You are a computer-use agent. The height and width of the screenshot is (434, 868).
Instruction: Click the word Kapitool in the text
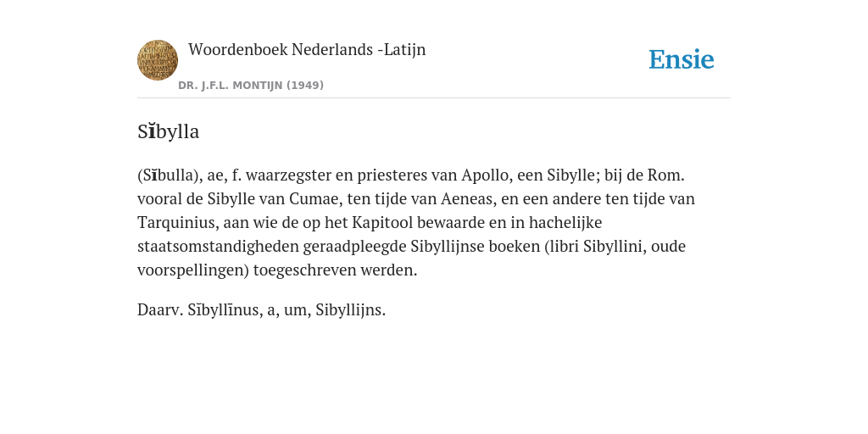point(382,223)
